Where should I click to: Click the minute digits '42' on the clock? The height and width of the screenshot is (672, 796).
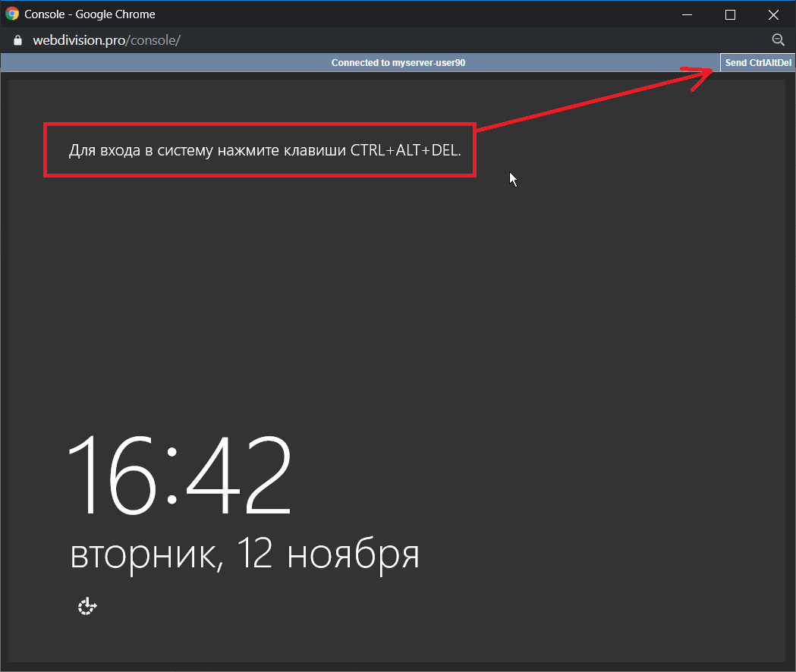238,476
